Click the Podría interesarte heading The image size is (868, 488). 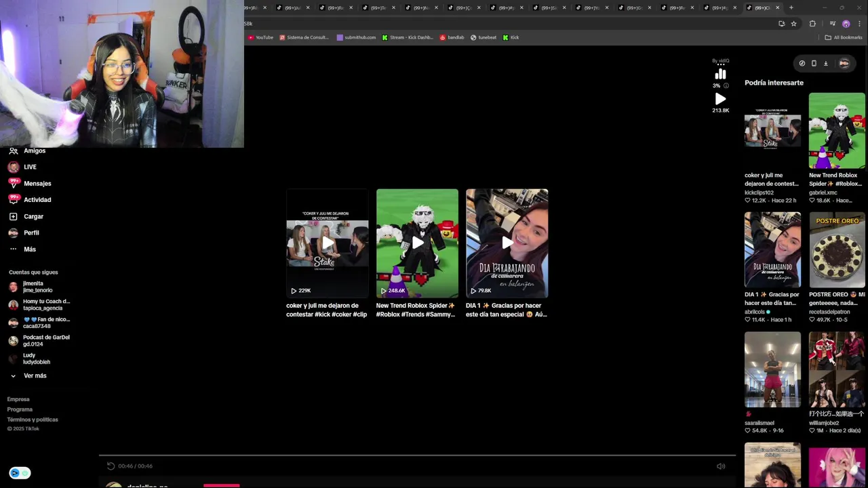774,83
